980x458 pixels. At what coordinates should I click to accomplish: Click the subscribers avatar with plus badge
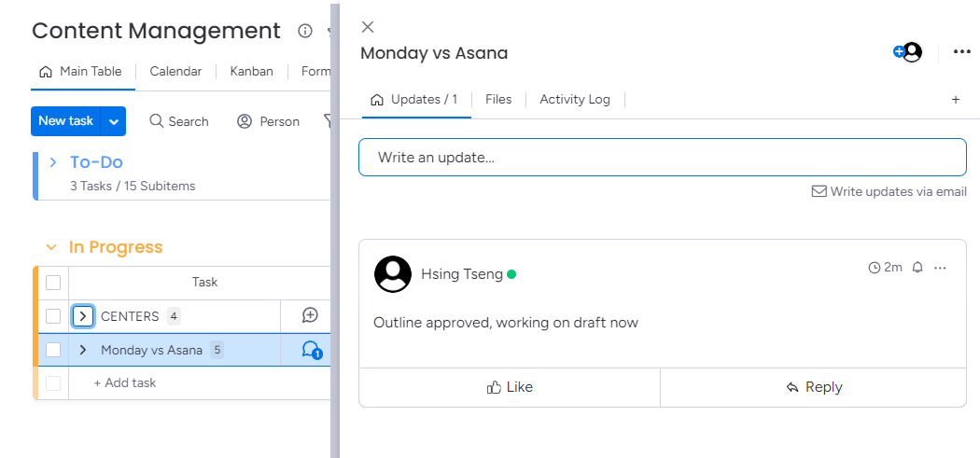tap(908, 52)
